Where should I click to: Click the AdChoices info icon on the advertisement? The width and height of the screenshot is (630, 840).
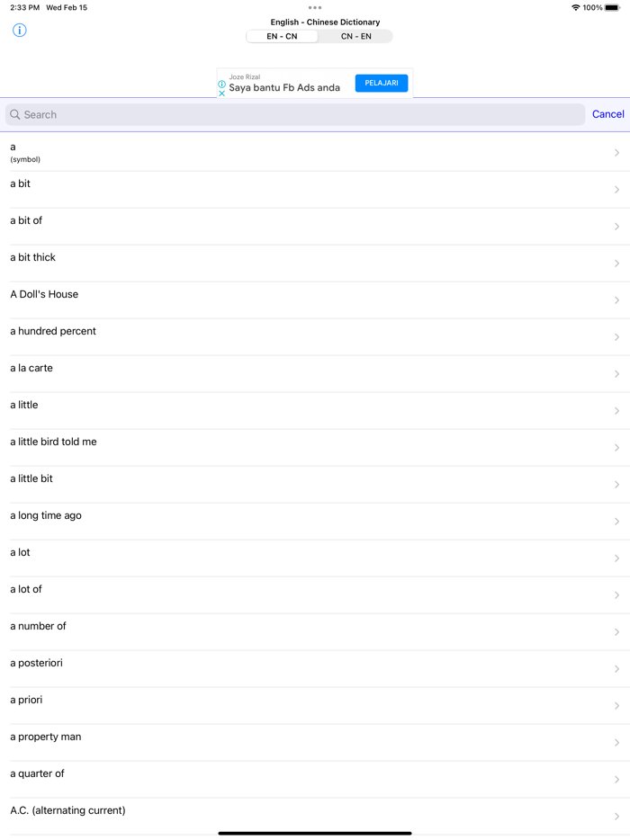(221, 84)
